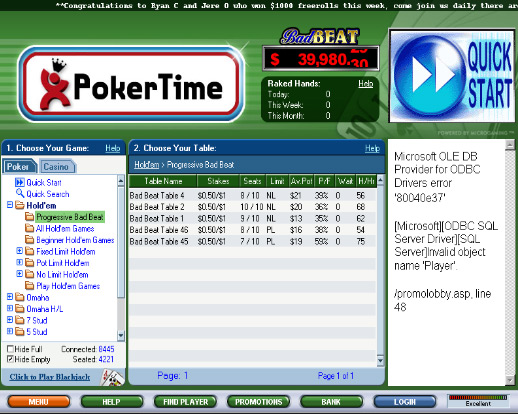Click the big Quick Start play icon
The height and width of the screenshot is (414, 518).
[x=429, y=75]
